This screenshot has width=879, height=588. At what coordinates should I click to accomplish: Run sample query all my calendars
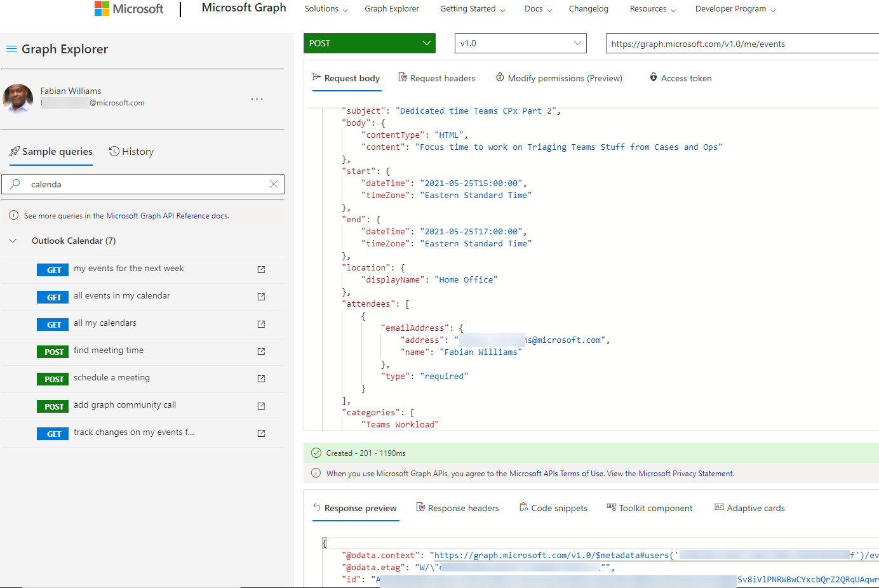tap(105, 323)
